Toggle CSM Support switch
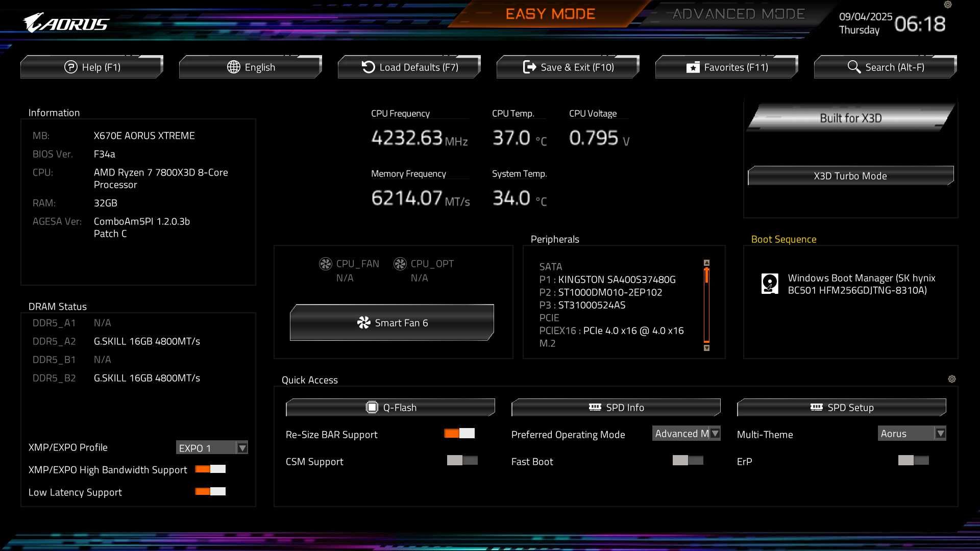This screenshot has height=551, width=980. [462, 460]
